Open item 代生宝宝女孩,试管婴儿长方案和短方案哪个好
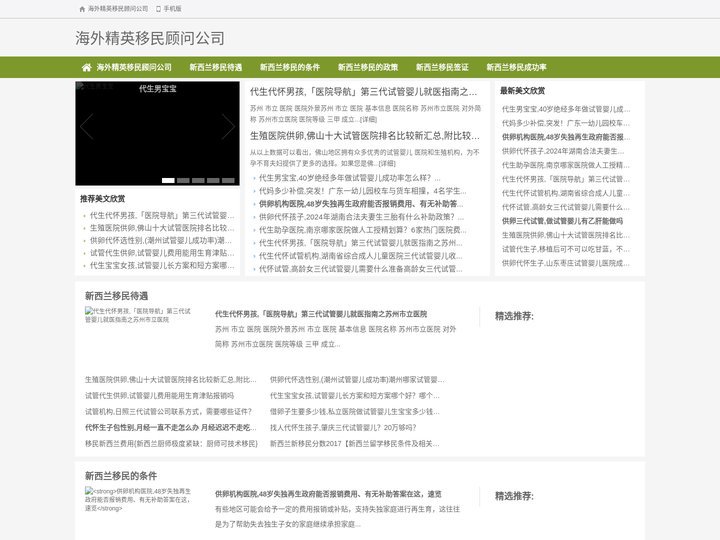 [x=354, y=395]
